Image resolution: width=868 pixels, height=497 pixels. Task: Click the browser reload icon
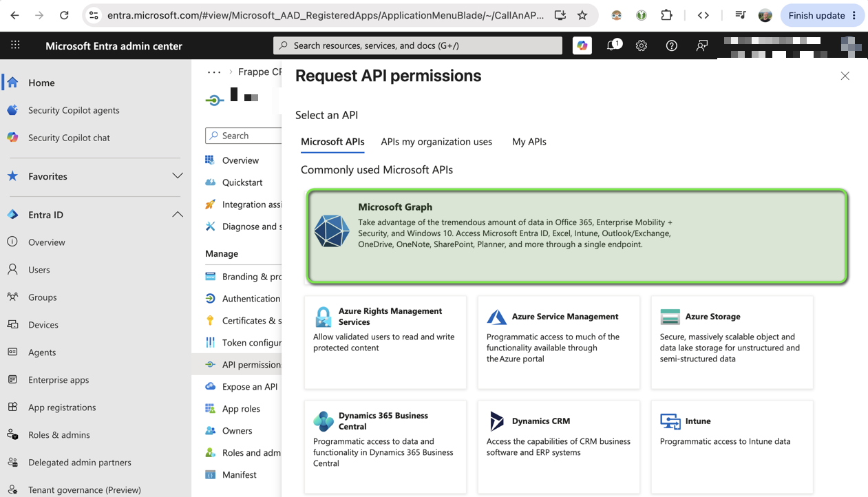64,15
